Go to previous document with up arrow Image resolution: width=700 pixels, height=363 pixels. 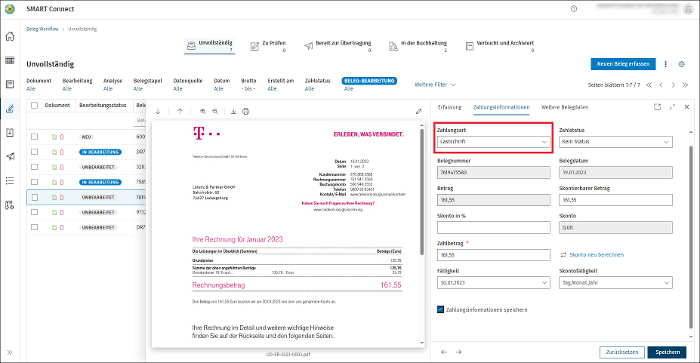179,112
